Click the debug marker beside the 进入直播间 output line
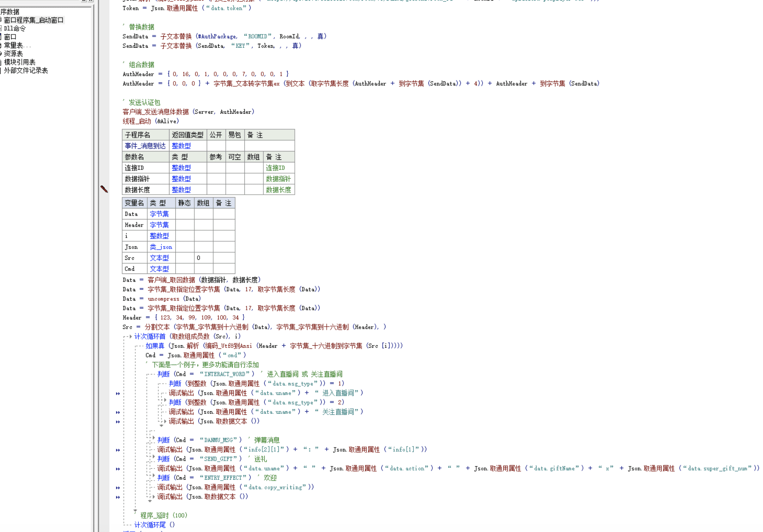This screenshot has height=532, width=763. coord(118,393)
